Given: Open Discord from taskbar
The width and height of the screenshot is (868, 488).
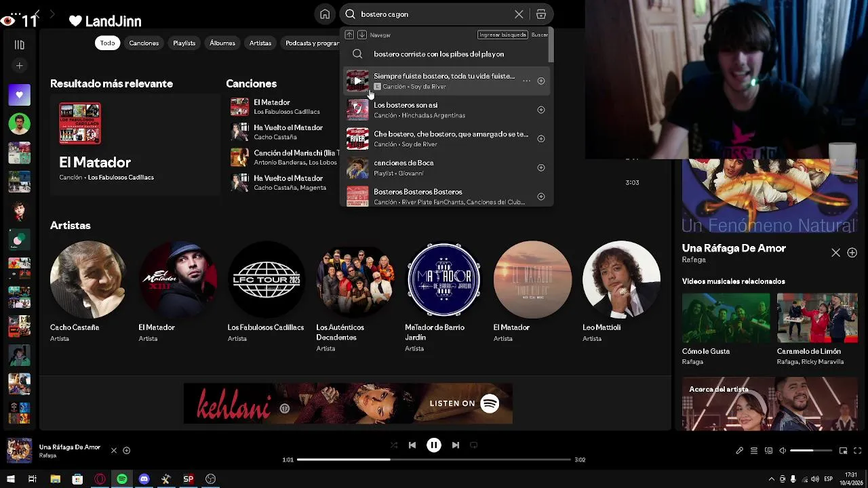Looking at the screenshot, I should [144, 479].
